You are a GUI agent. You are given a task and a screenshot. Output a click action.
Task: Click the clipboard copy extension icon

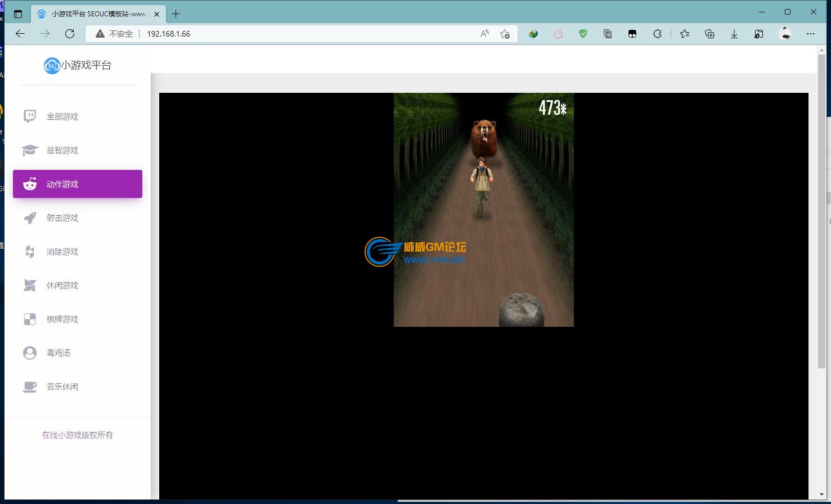click(608, 34)
